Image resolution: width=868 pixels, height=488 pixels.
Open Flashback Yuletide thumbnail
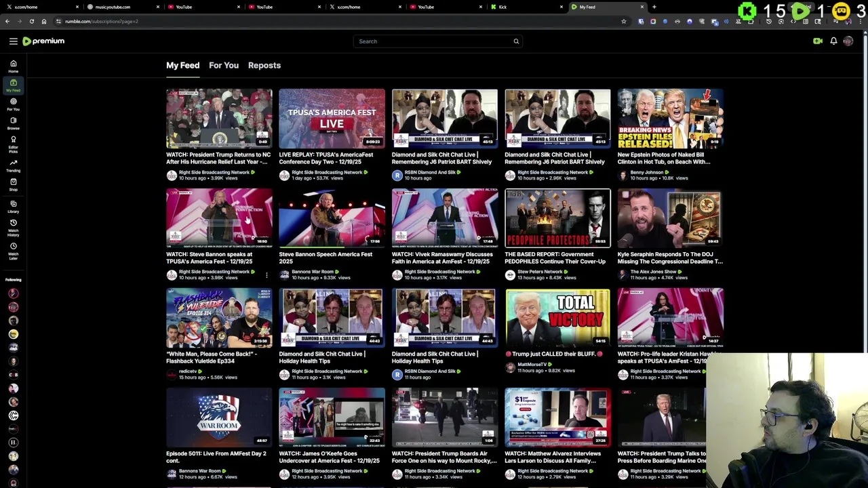click(x=219, y=317)
